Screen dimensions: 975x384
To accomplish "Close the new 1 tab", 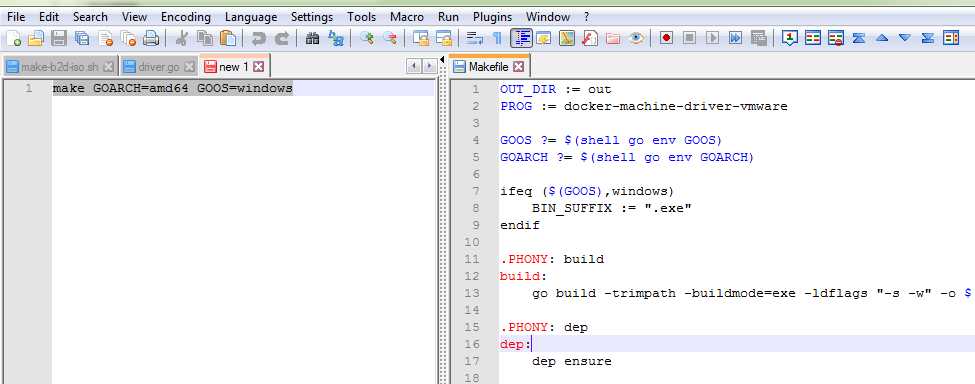I will coord(259,66).
